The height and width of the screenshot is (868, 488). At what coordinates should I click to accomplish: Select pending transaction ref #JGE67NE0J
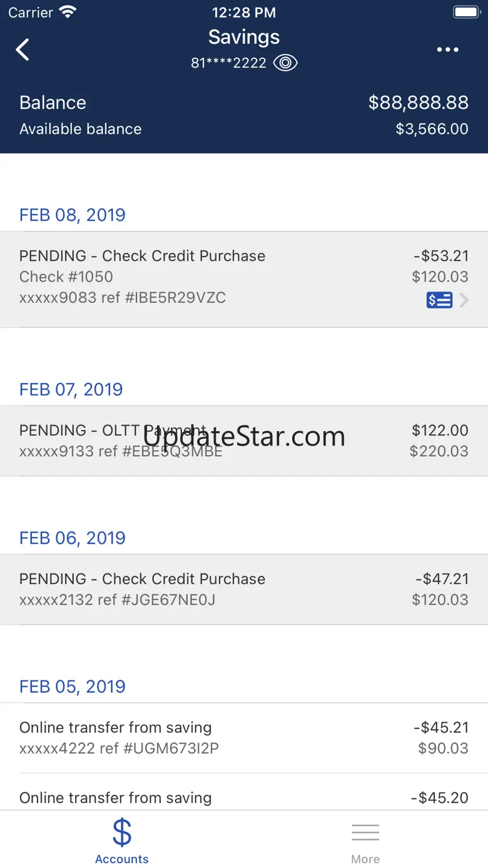point(244,589)
